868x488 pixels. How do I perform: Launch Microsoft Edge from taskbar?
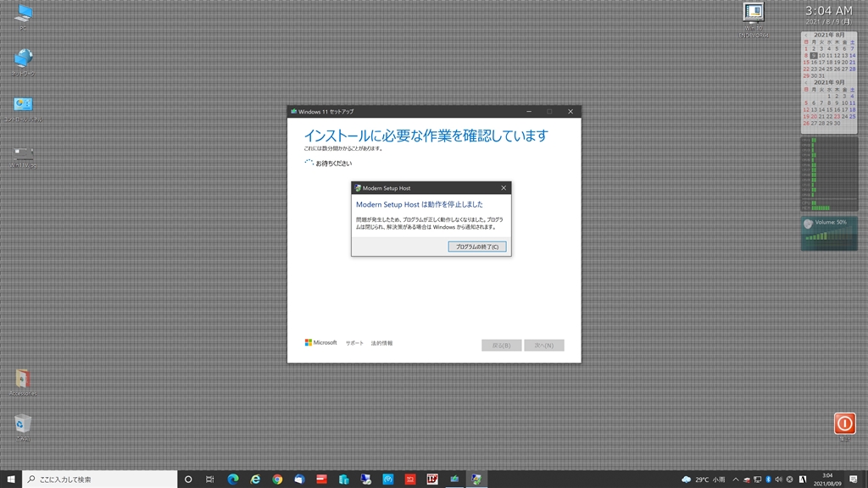(x=233, y=480)
